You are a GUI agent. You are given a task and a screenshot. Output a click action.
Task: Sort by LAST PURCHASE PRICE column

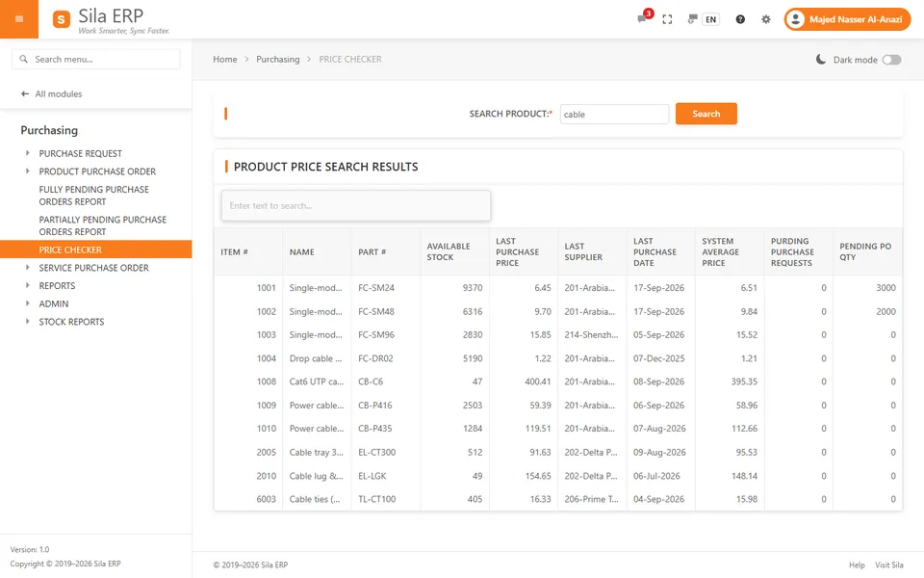pos(524,251)
